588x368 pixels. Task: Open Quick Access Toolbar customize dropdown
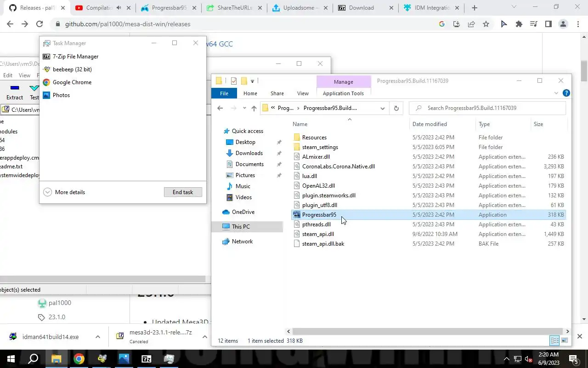click(x=252, y=81)
